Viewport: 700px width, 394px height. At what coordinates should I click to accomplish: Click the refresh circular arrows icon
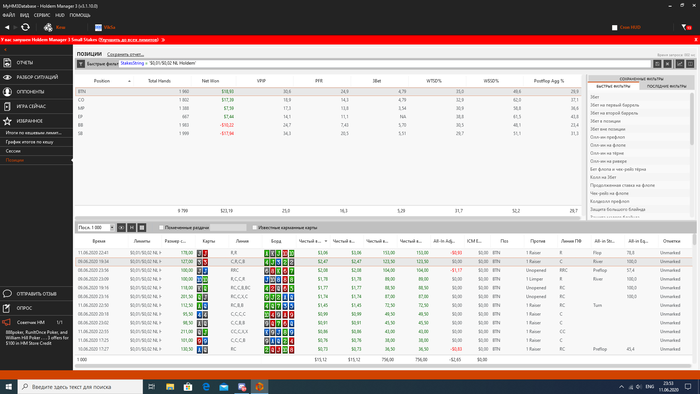pos(25,27)
